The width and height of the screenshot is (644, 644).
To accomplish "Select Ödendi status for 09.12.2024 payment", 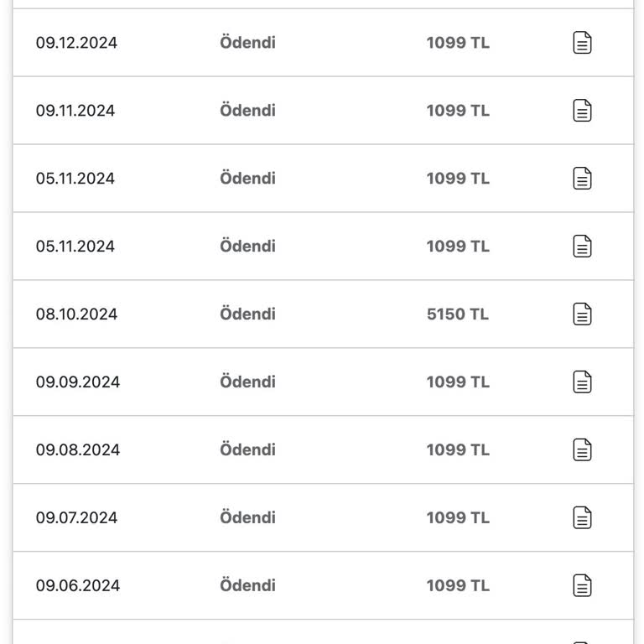I will 247,43.
